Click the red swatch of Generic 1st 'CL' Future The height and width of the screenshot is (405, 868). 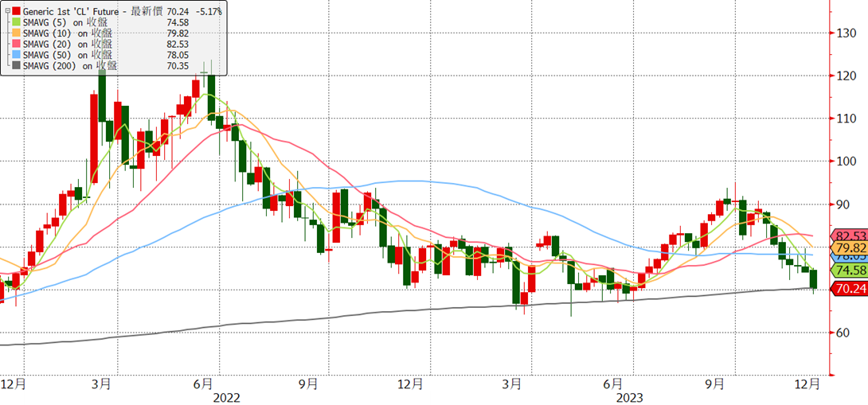pos(17,10)
